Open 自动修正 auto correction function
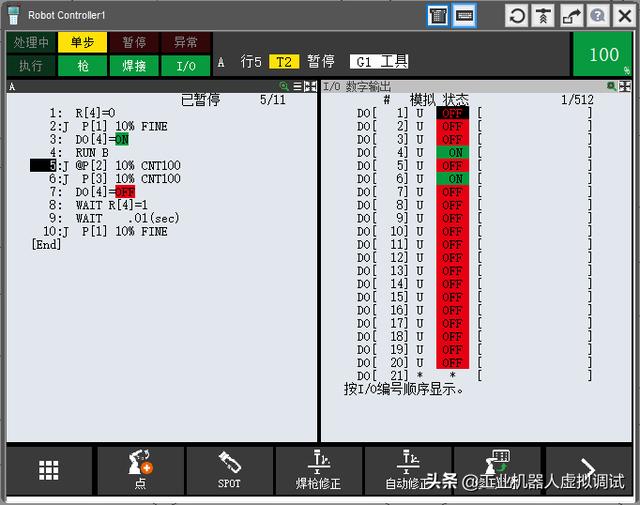The height and width of the screenshot is (505, 640). coord(407,471)
